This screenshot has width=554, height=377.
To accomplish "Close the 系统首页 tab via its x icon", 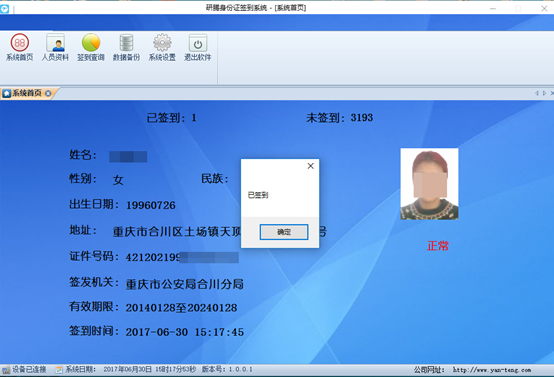I will tap(48, 93).
